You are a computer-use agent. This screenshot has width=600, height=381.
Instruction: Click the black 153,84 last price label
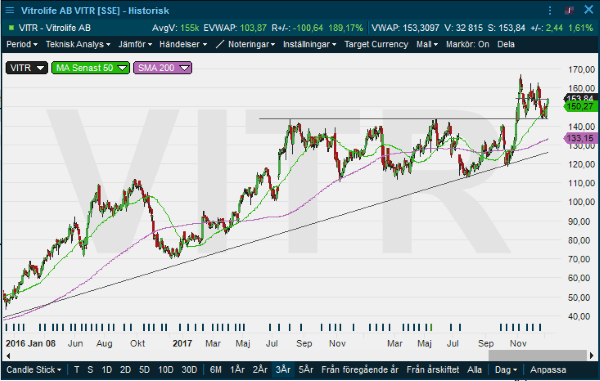click(582, 98)
